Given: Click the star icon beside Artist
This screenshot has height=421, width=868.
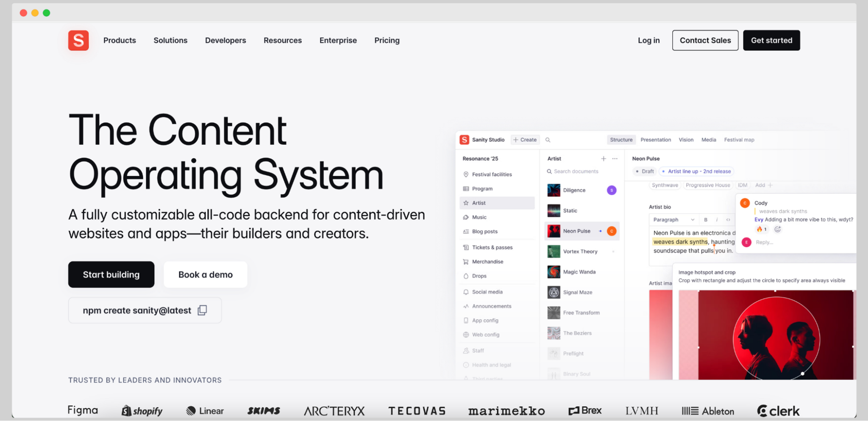Looking at the screenshot, I should (466, 203).
